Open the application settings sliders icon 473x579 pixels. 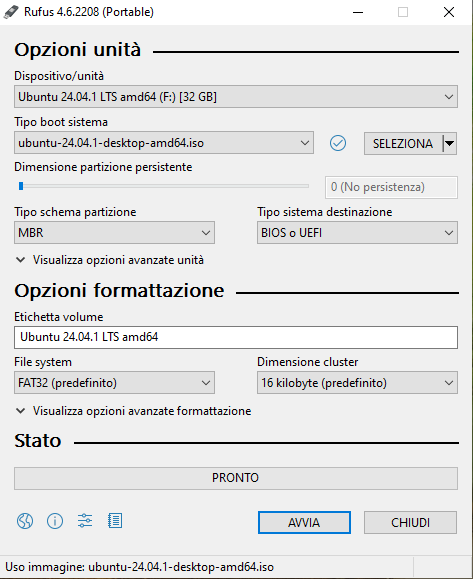(85, 521)
